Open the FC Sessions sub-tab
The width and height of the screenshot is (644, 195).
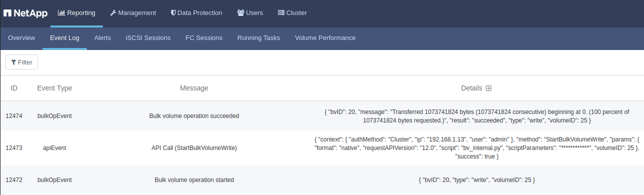coord(204,38)
